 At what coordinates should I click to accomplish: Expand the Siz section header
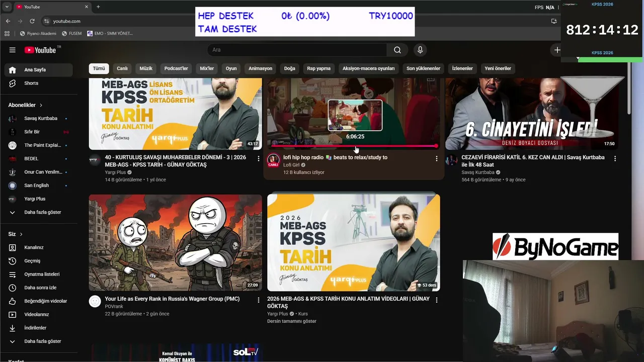coord(16,234)
